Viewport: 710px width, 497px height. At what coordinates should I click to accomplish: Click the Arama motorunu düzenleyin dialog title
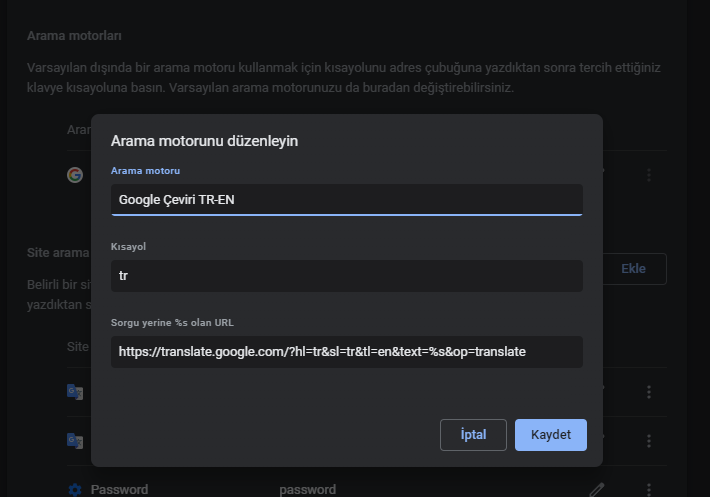pos(204,141)
